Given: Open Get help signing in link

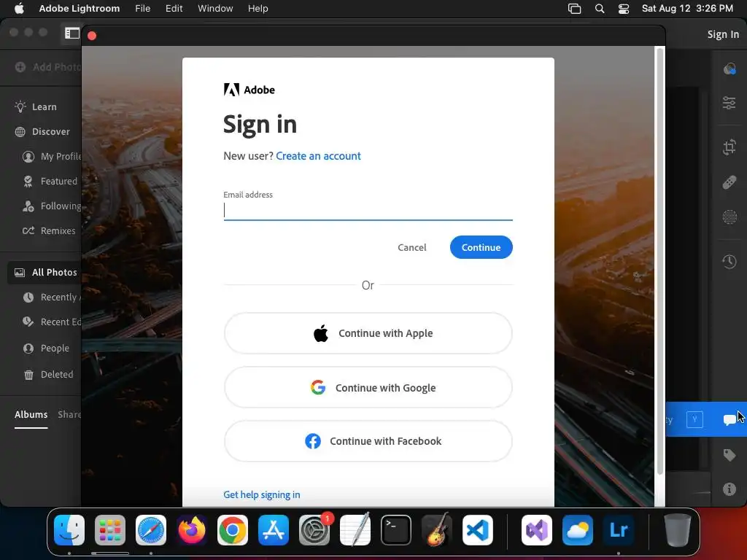Looking at the screenshot, I should point(262,495).
